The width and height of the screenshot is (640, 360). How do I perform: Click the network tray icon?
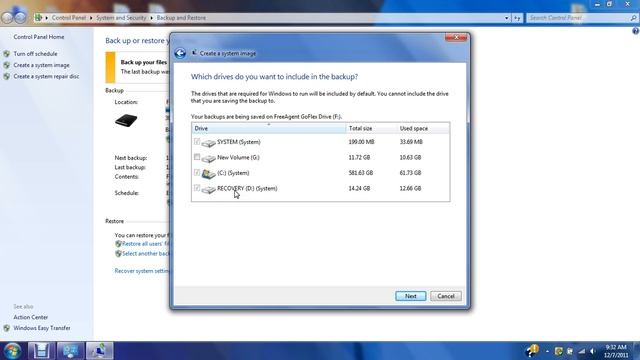point(582,351)
